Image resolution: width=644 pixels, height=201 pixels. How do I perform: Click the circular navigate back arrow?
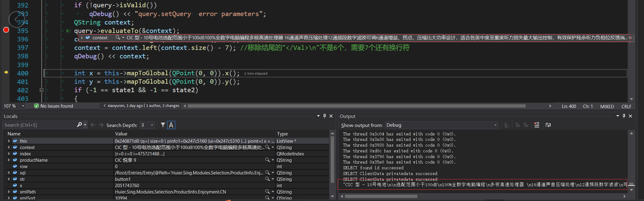16,20
